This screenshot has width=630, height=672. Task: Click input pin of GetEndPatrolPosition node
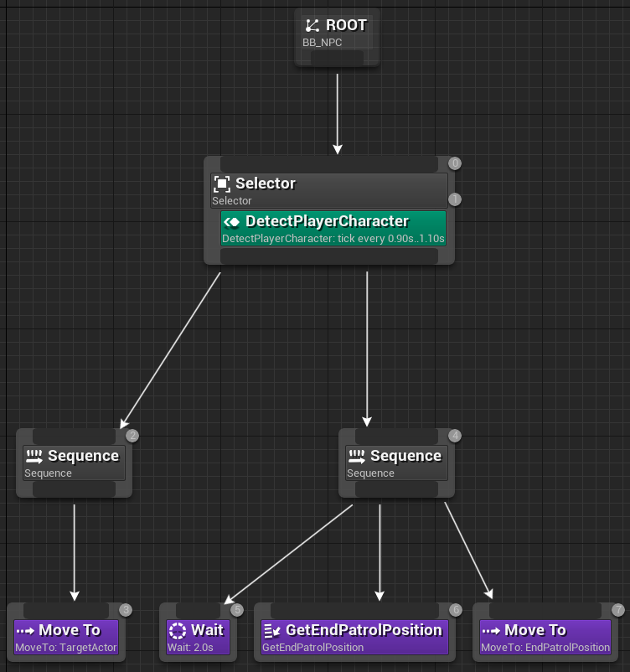click(355, 611)
